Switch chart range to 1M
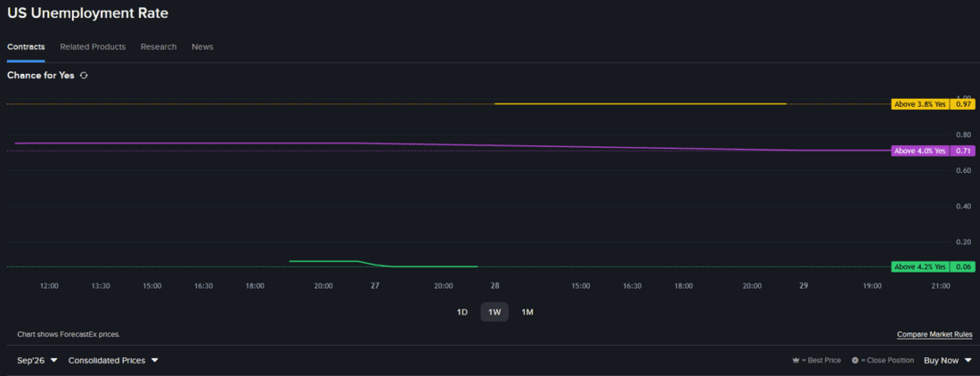The height and width of the screenshot is (376, 980). point(527,312)
